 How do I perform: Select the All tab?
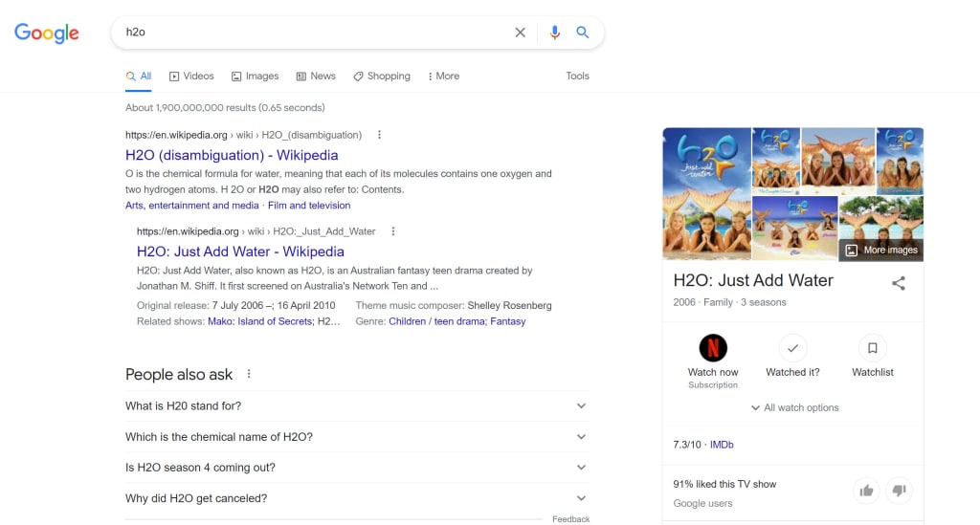coord(139,77)
